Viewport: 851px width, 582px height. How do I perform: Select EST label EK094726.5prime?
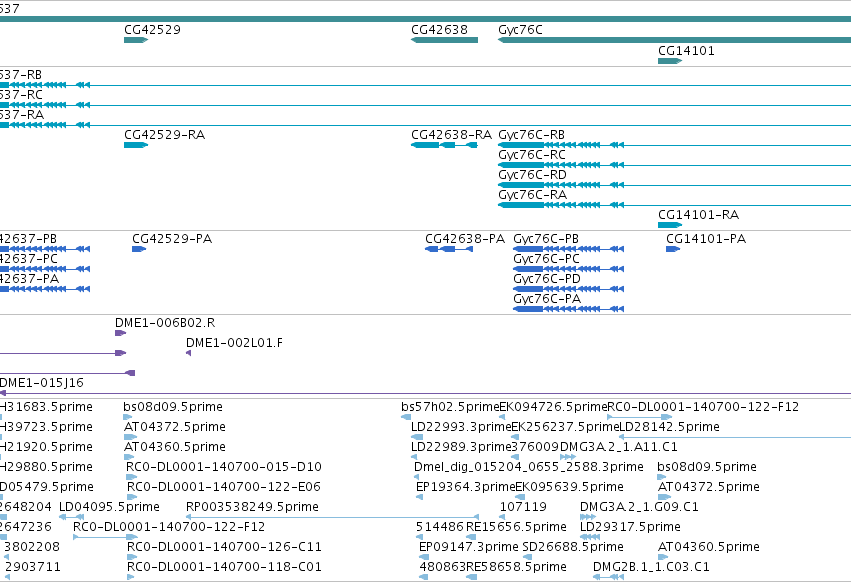tap(552, 407)
